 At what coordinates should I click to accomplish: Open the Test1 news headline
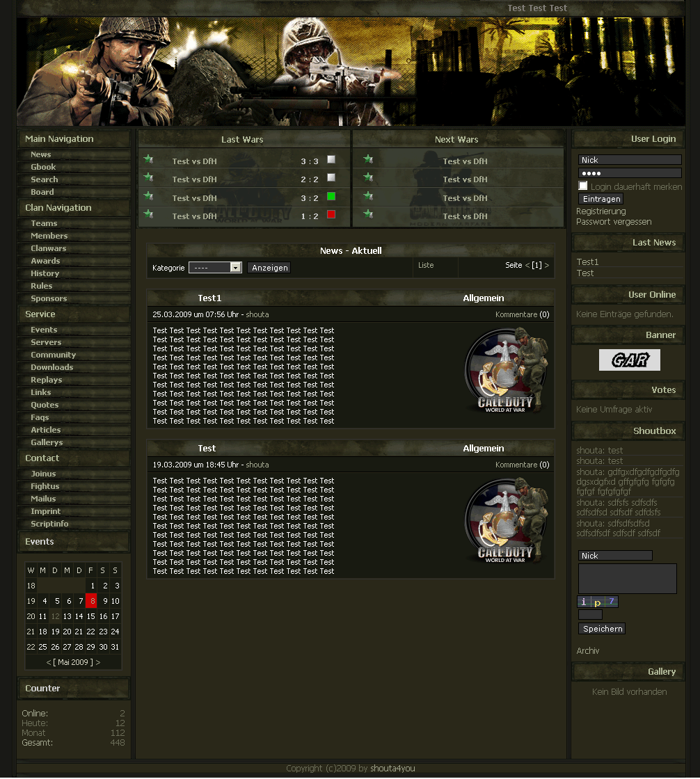pos(209,298)
